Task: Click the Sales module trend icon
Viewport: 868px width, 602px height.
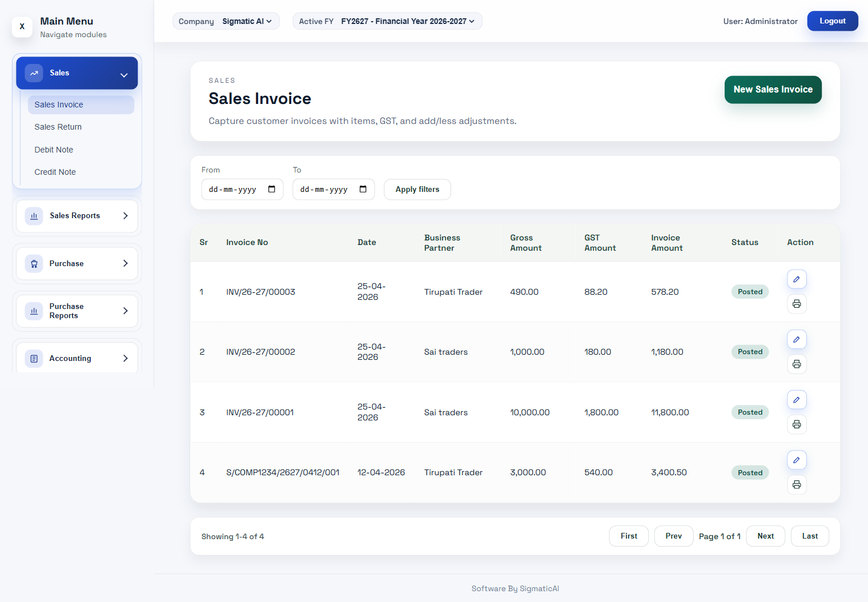Action: click(x=34, y=73)
